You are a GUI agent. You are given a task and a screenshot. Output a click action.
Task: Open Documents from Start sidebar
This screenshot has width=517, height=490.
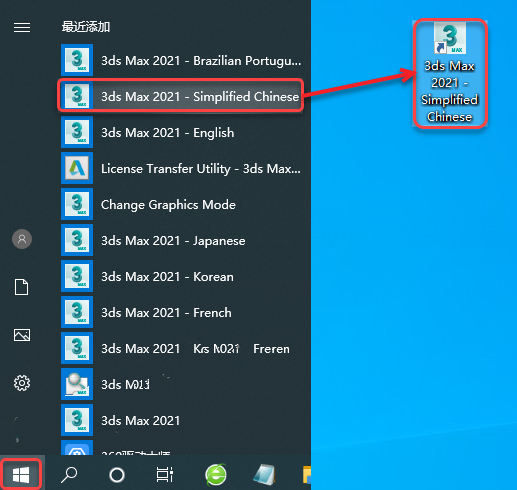coord(22,287)
